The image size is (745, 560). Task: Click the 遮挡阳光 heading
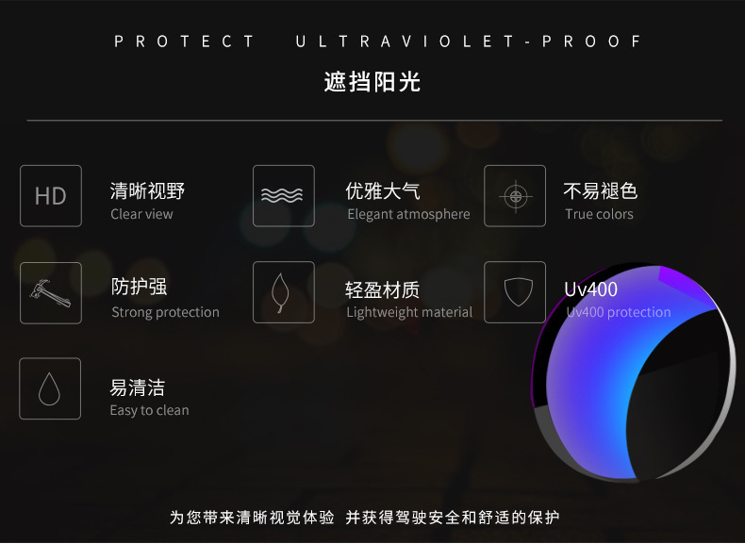click(x=372, y=82)
